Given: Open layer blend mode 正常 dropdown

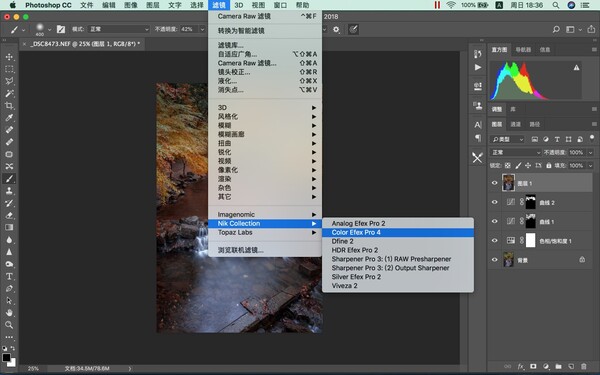Looking at the screenshot, I should click(x=515, y=152).
